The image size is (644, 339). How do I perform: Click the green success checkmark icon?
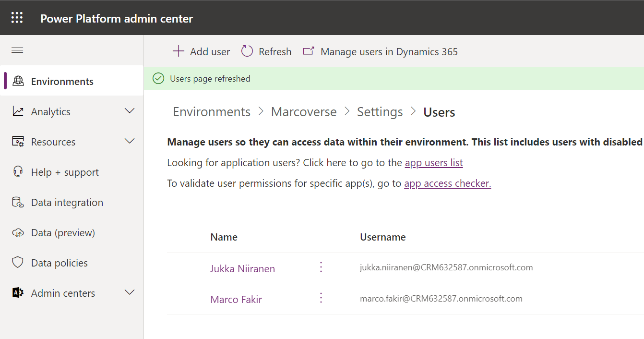(x=158, y=78)
